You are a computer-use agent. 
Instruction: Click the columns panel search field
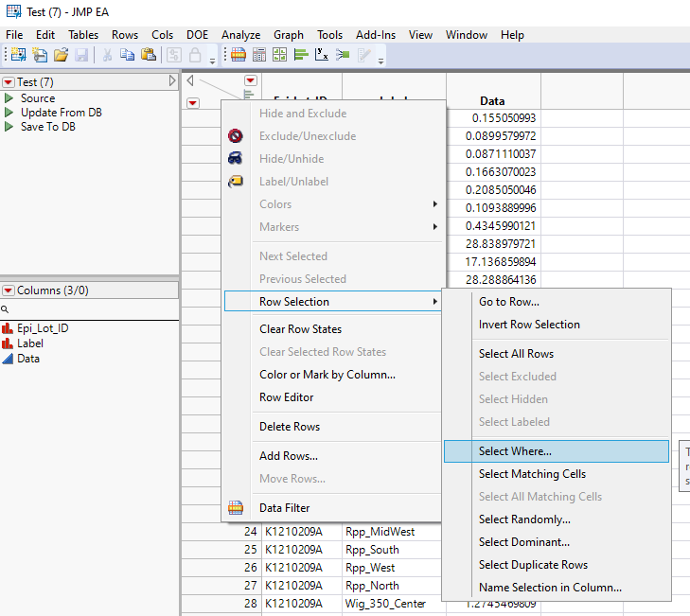[90, 309]
